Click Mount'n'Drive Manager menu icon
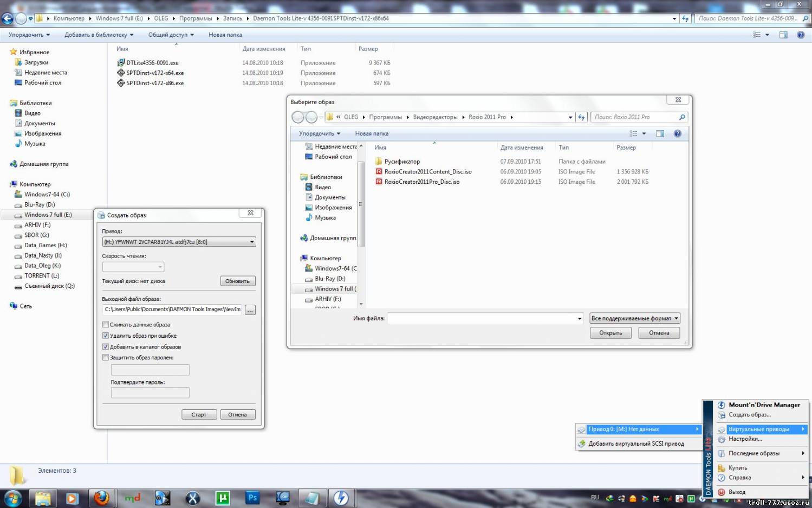Screen dimensions: 812x508 point(722,405)
